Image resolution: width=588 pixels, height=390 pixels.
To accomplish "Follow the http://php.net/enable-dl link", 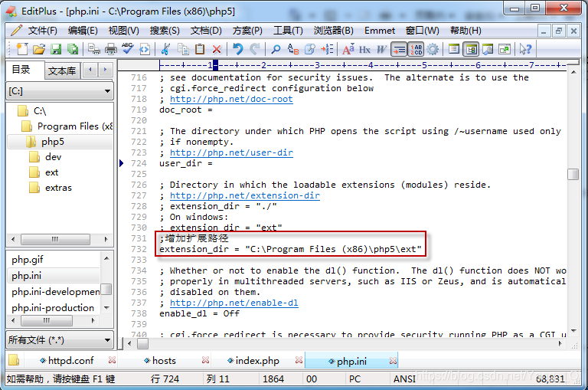I will [234, 303].
